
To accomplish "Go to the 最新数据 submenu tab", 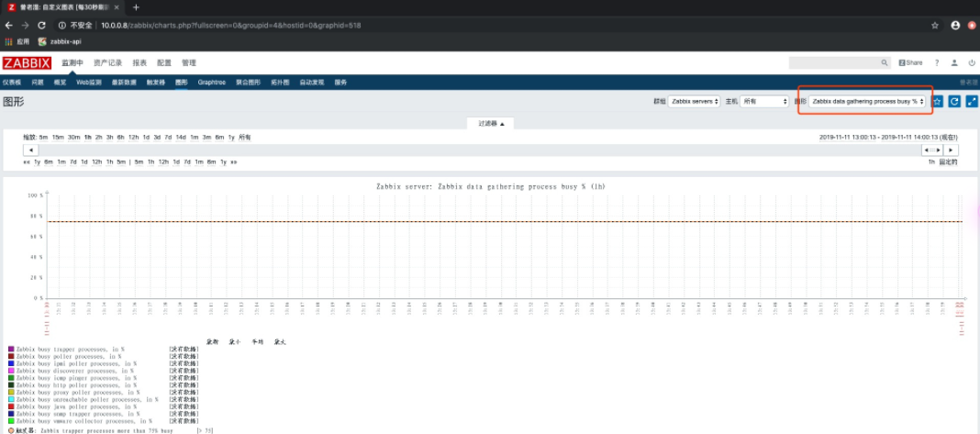I will click(124, 83).
